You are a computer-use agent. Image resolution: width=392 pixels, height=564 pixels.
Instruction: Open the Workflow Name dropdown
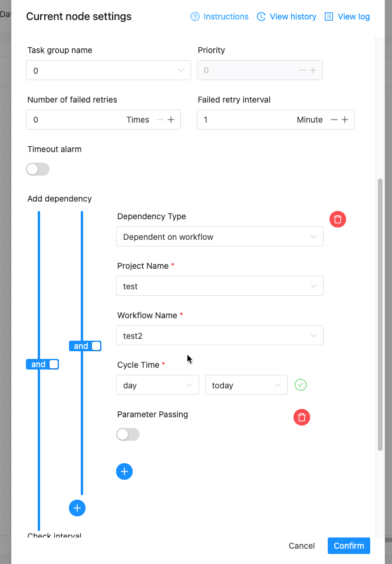[220, 336]
